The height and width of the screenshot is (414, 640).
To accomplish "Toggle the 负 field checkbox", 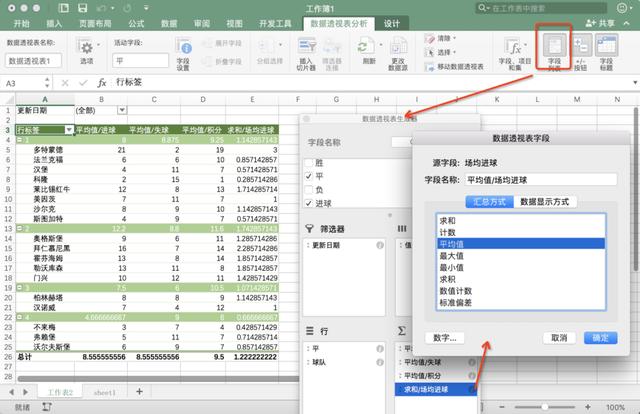I will 309,190.
